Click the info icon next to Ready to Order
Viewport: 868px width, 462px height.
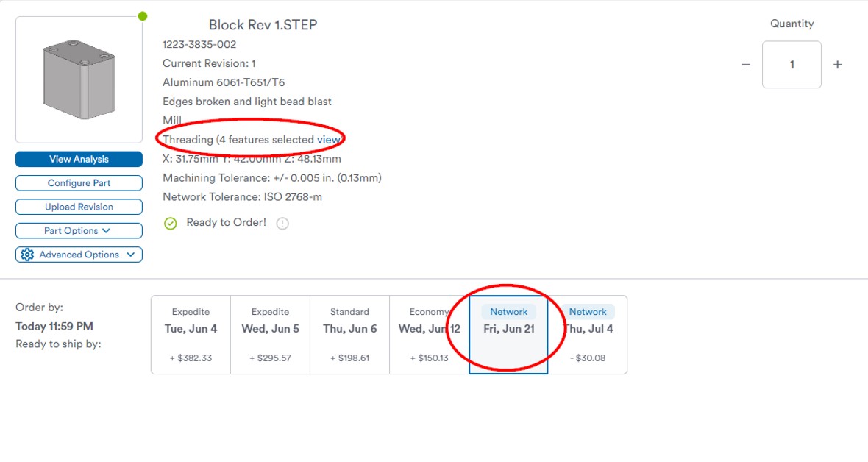coord(282,223)
